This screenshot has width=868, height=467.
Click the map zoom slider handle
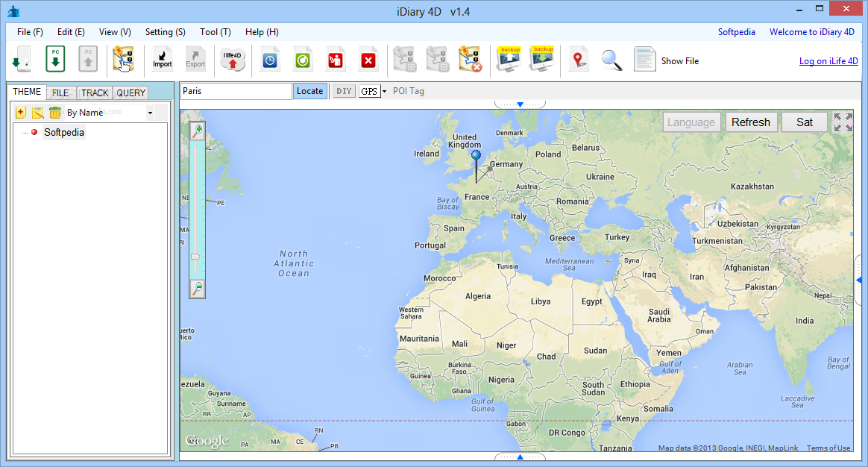click(x=195, y=257)
